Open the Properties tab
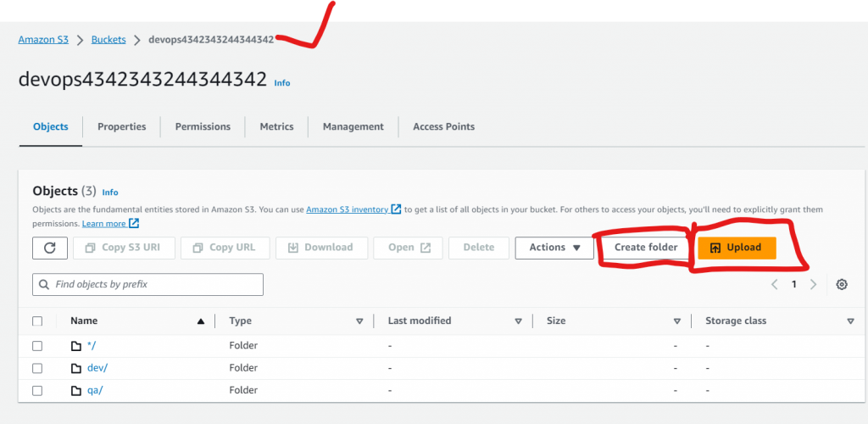 click(x=121, y=126)
